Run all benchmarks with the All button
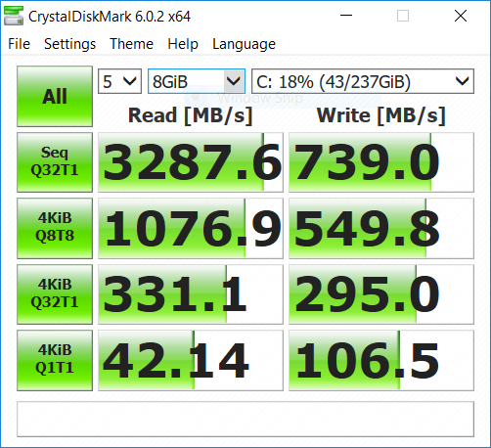The height and width of the screenshot is (448, 491). pos(55,96)
